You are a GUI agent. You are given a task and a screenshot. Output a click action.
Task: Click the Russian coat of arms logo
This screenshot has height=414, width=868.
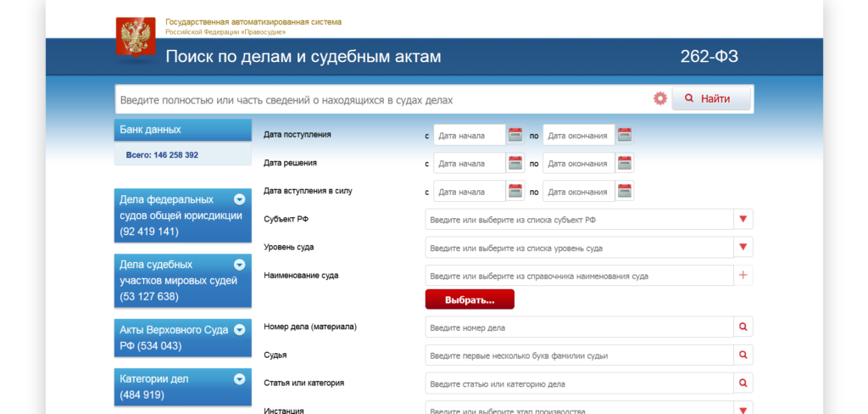pos(136,37)
